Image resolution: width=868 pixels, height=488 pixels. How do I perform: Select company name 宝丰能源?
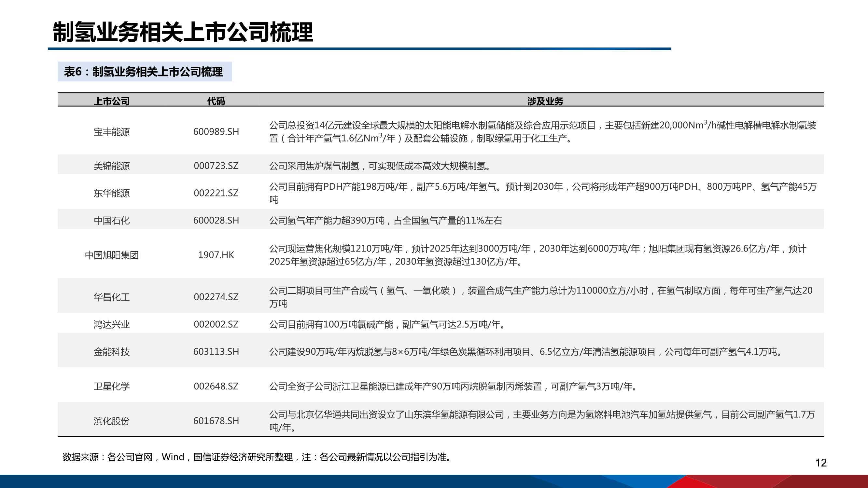[112, 132]
